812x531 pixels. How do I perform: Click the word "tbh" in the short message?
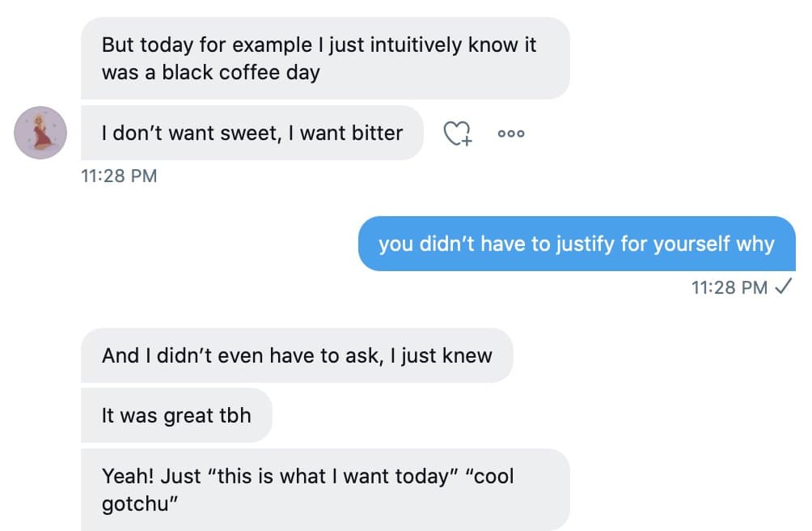pyautogui.click(x=235, y=416)
